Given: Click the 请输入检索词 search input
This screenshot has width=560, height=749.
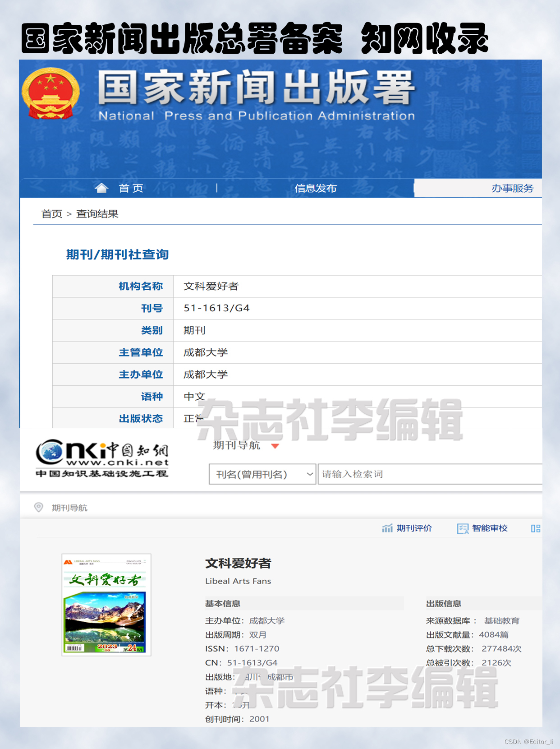Looking at the screenshot, I should pos(430,474).
